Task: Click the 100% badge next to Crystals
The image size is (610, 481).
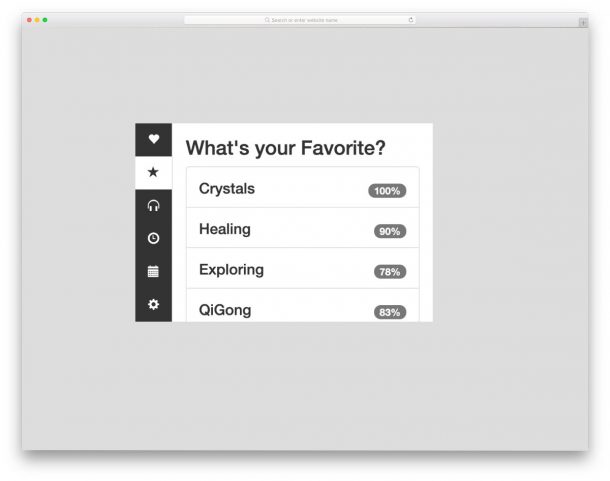Action: coord(387,191)
